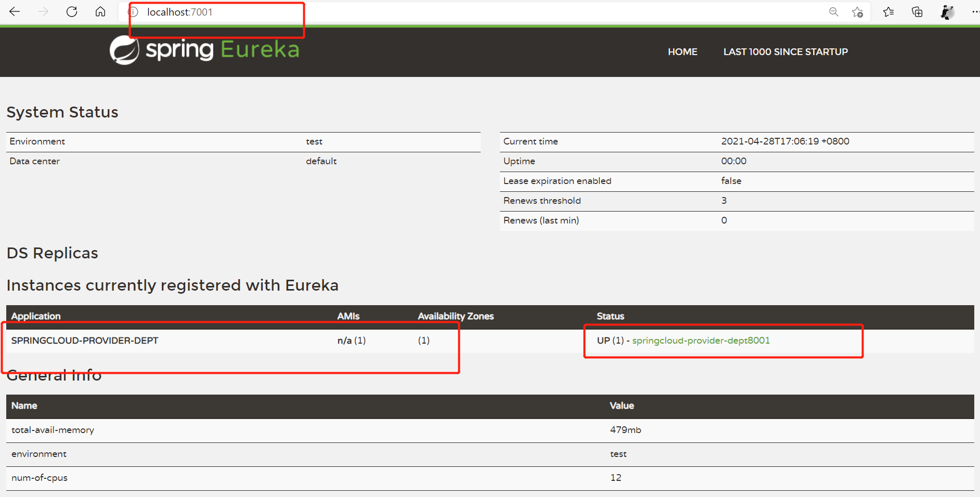Image resolution: width=980 pixels, height=497 pixels.
Task: Open the browser home page icon
Action: tap(100, 11)
